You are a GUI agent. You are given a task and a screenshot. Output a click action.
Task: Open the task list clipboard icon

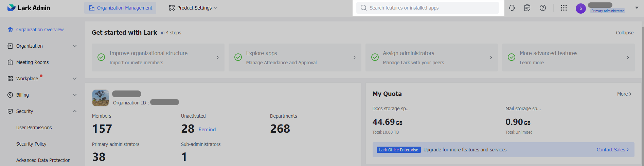click(x=527, y=8)
